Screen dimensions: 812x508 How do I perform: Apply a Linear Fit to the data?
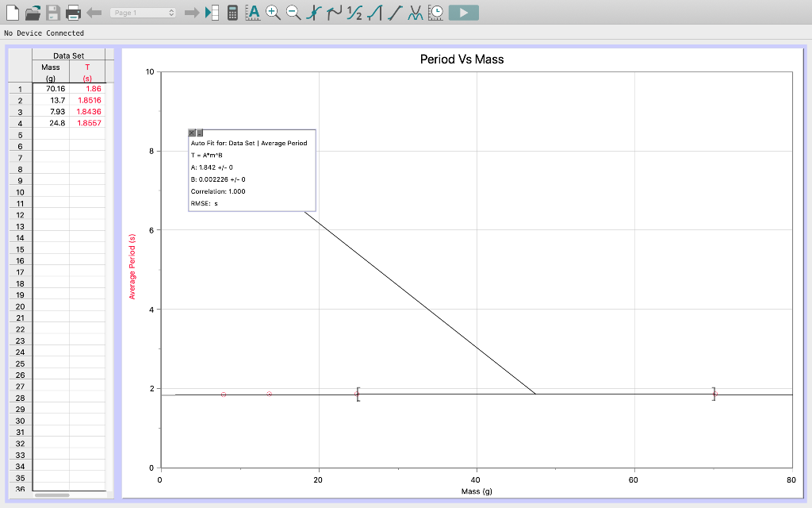(x=396, y=12)
